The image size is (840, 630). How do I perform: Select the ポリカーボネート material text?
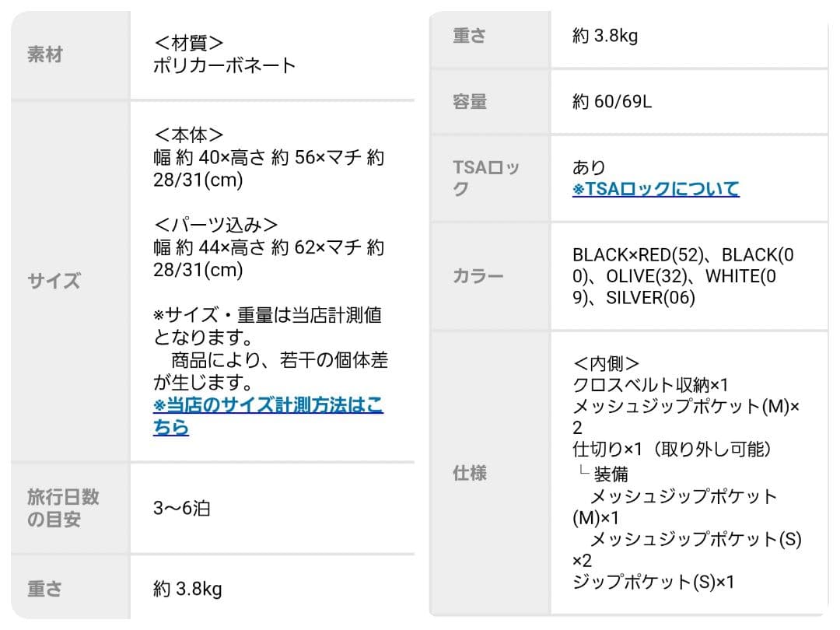[x=225, y=65]
